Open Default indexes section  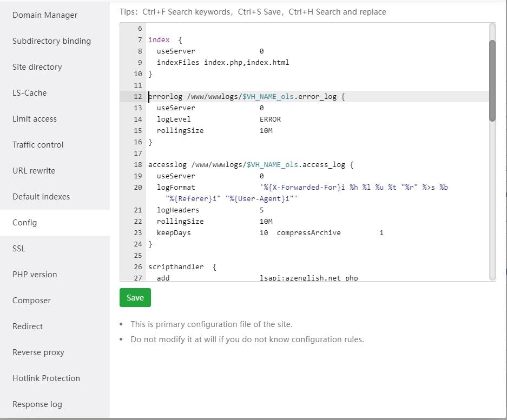pos(41,197)
